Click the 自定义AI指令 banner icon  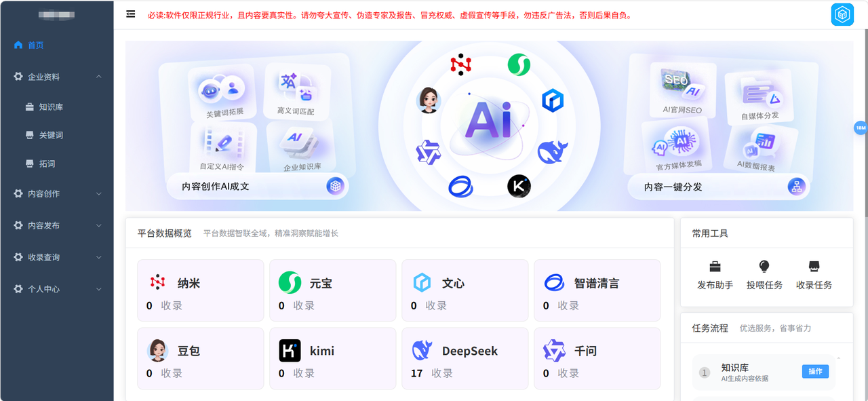(x=222, y=147)
